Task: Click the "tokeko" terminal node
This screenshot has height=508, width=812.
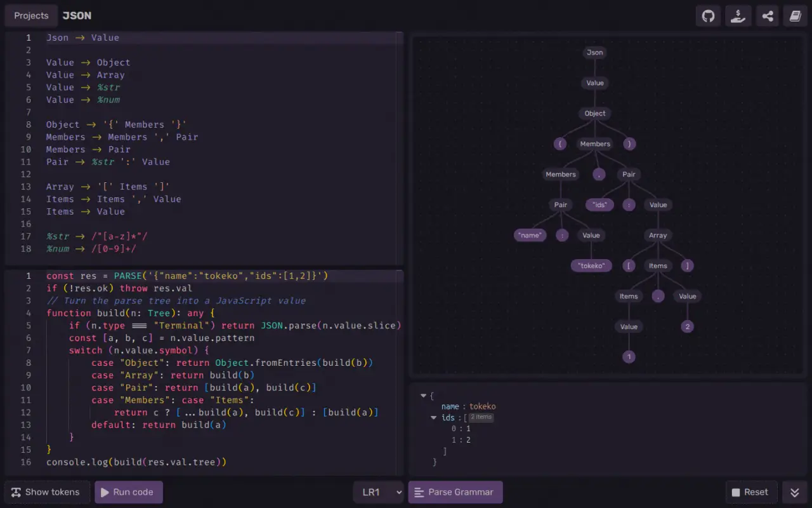Action: click(591, 266)
